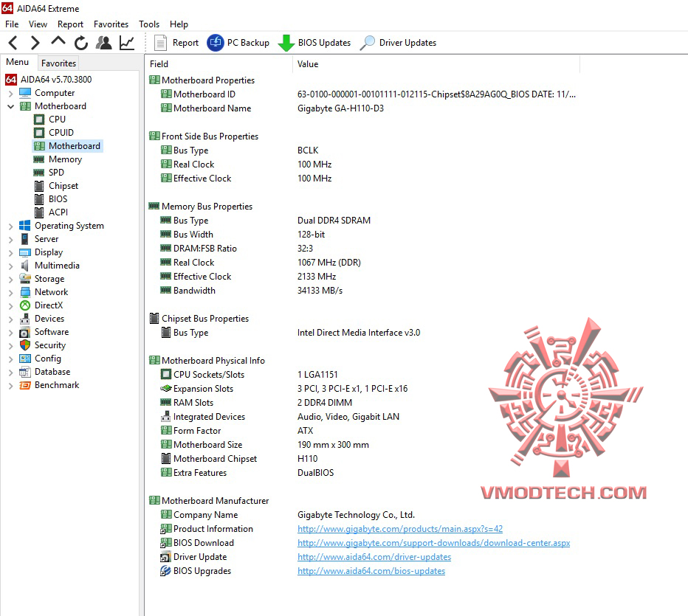
Task: Open the aida64 driver-updates link
Action: coord(374,557)
